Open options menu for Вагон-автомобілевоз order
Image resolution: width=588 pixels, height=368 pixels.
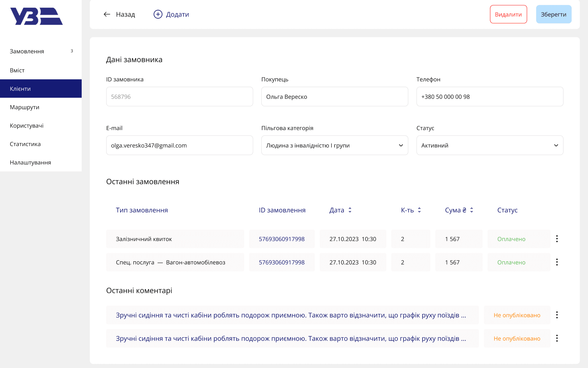557,262
